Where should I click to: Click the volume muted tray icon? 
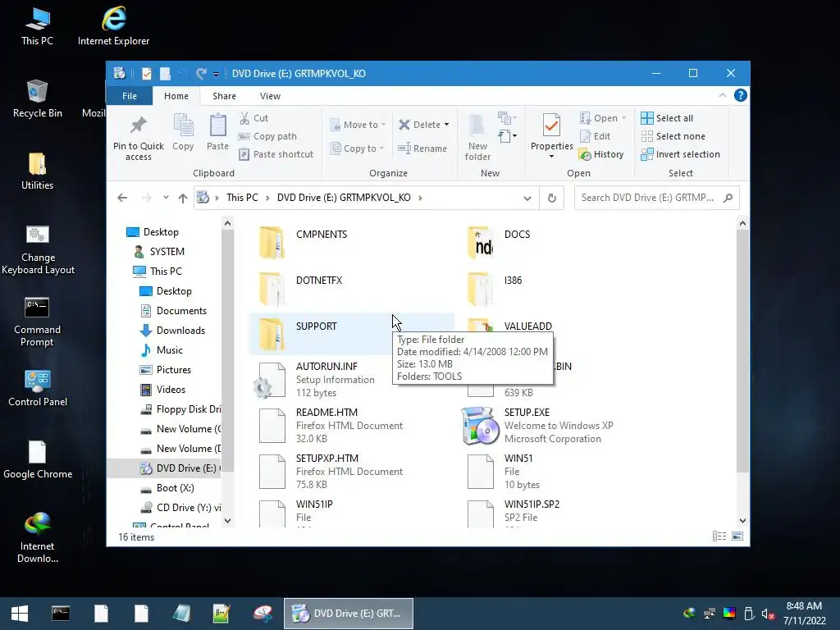click(768, 614)
